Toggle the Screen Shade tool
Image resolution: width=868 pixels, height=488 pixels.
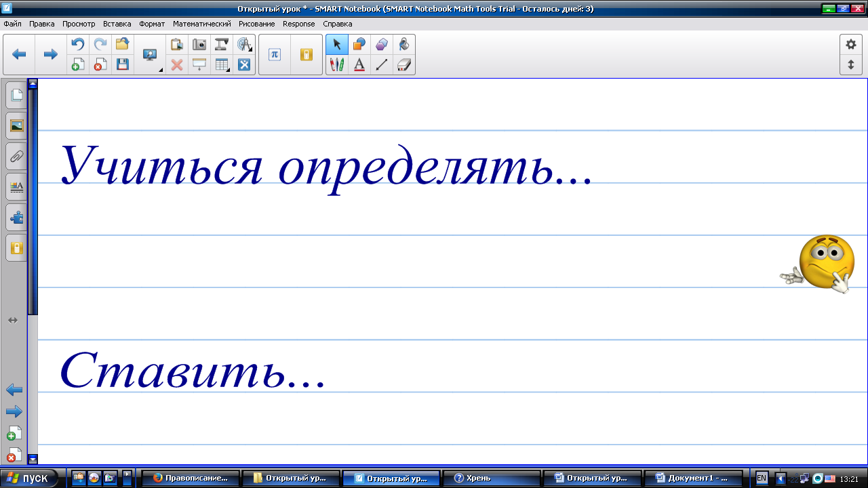pyautogui.click(x=199, y=64)
